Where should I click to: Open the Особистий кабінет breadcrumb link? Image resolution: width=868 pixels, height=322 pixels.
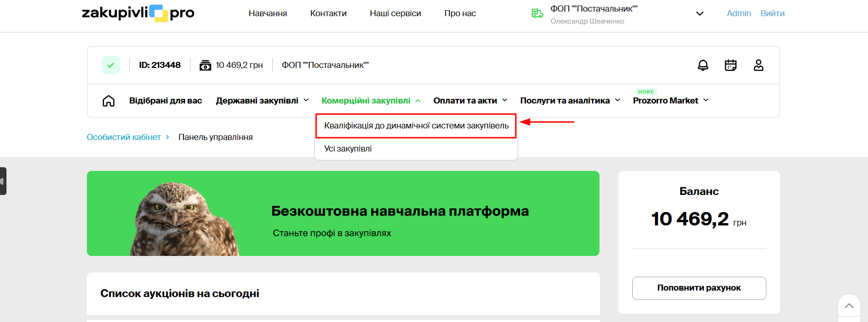click(x=124, y=137)
